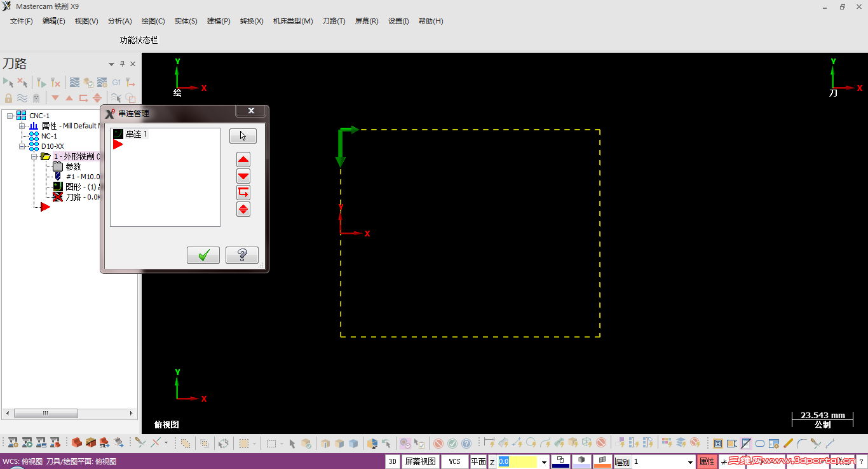Toggle the checkbox next to 串连 1

117,134
